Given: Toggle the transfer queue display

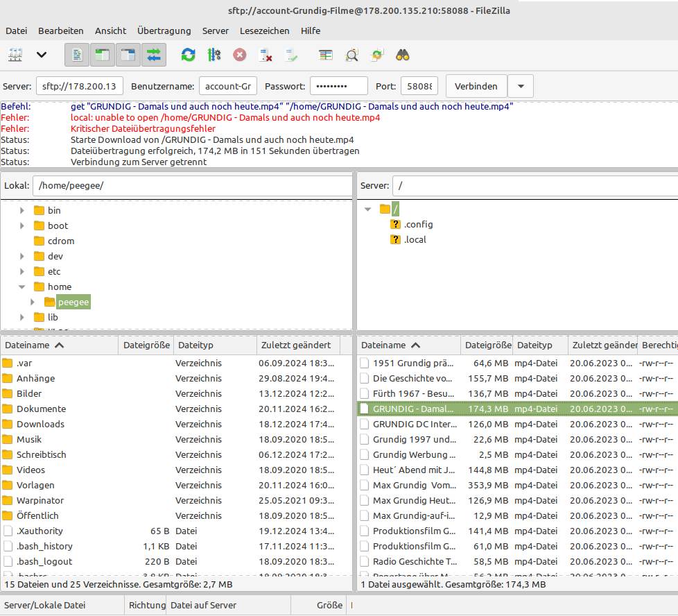Looking at the screenshot, I should tap(154, 55).
